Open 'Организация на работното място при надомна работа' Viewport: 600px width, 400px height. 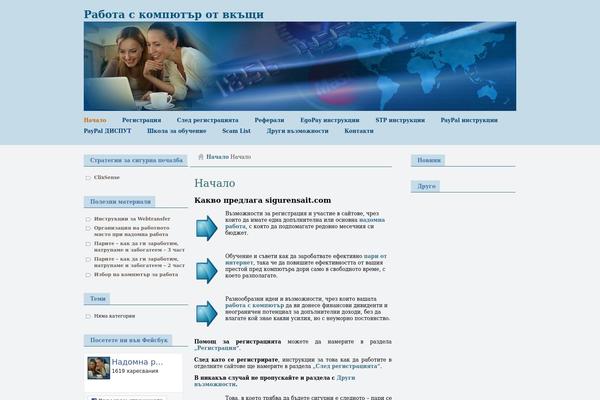click(x=132, y=231)
